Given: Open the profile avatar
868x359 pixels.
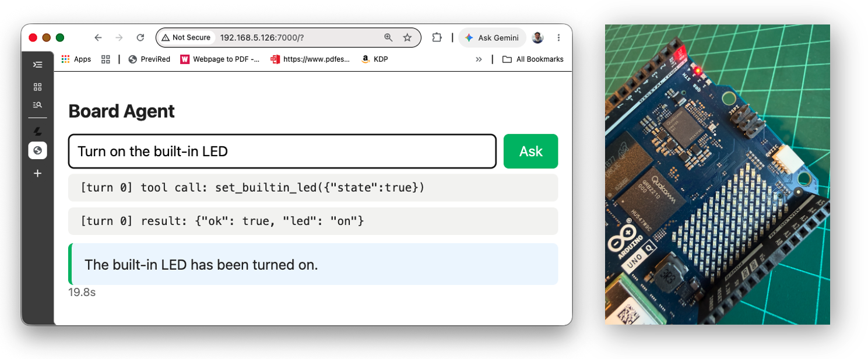Looking at the screenshot, I should (x=537, y=37).
